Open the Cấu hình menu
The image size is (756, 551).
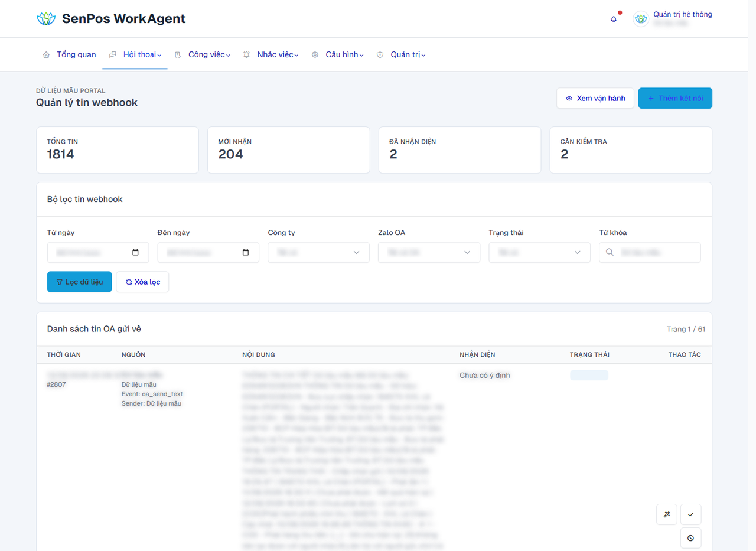(x=338, y=55)
